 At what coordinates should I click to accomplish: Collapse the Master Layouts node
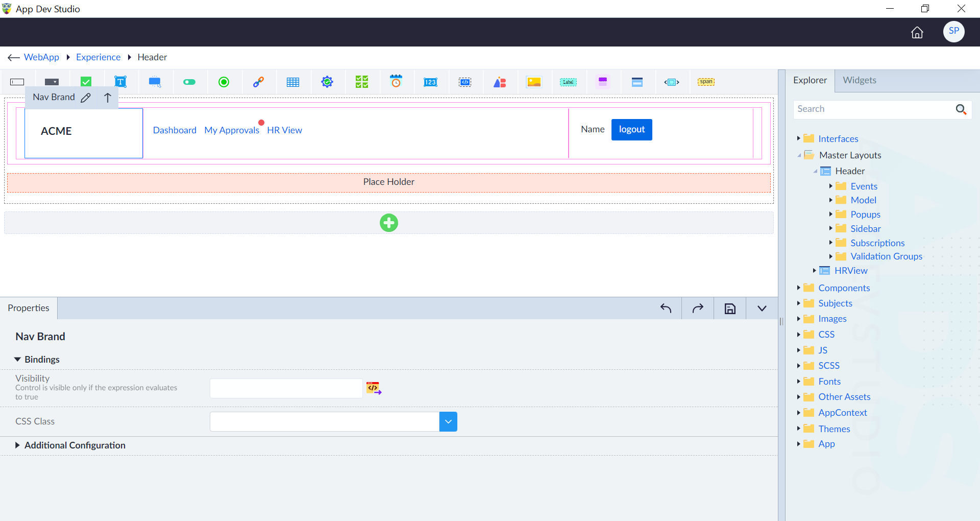[x=799, y=155]
